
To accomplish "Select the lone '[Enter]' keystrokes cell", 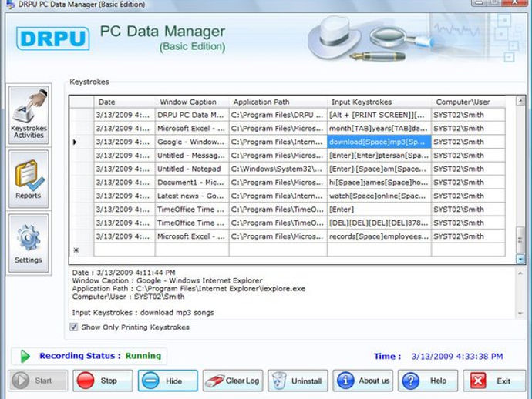I will pos(379,210).
